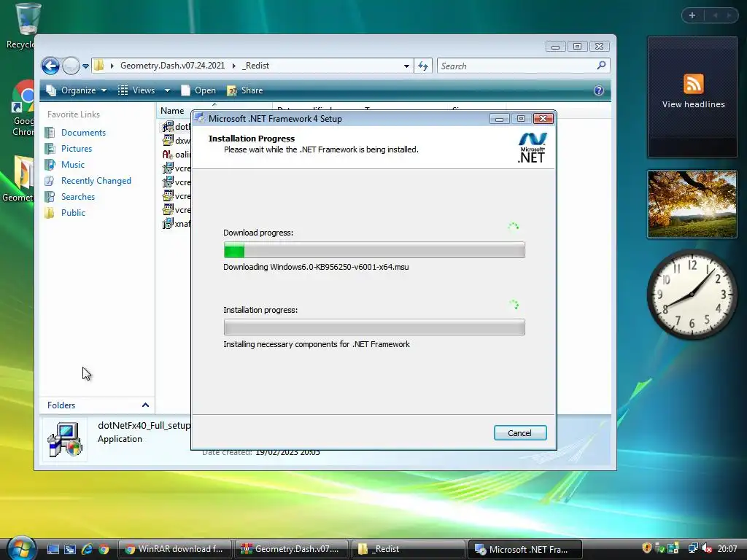747x560 pixels.
Task: Expand the Folders pane chevron
Action: pos(145,405)
